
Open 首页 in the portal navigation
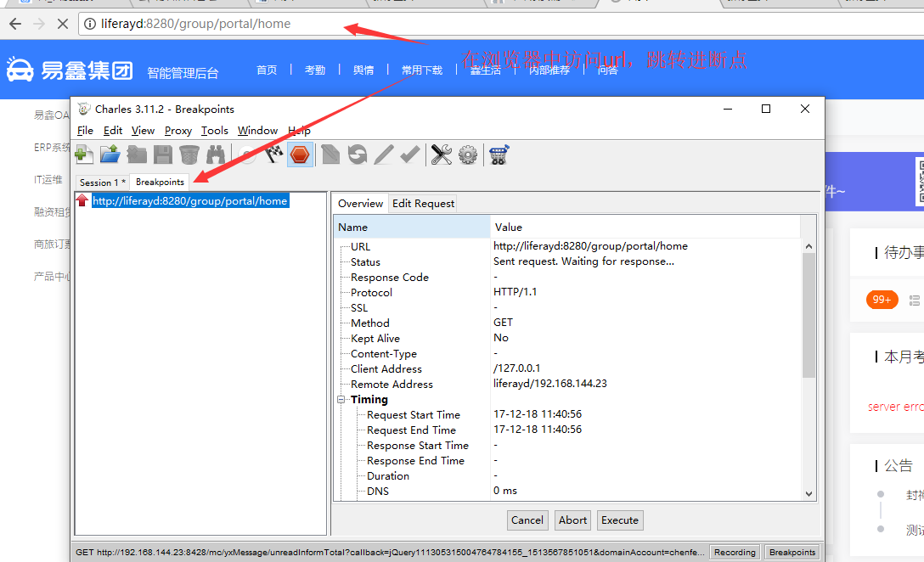tap(267, 70)
